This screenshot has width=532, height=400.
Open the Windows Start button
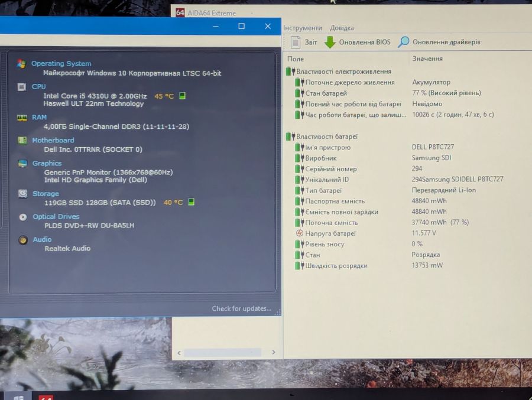click(x=19, y=397)
